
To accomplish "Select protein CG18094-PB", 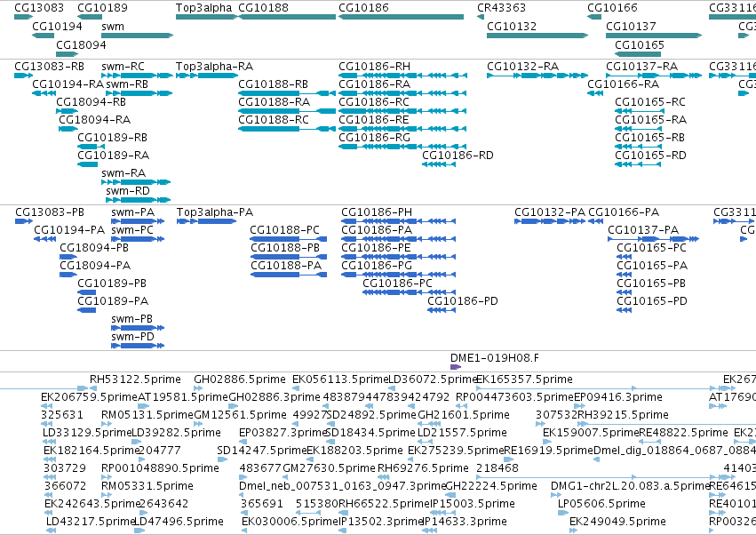I will (x=94, y=247).
